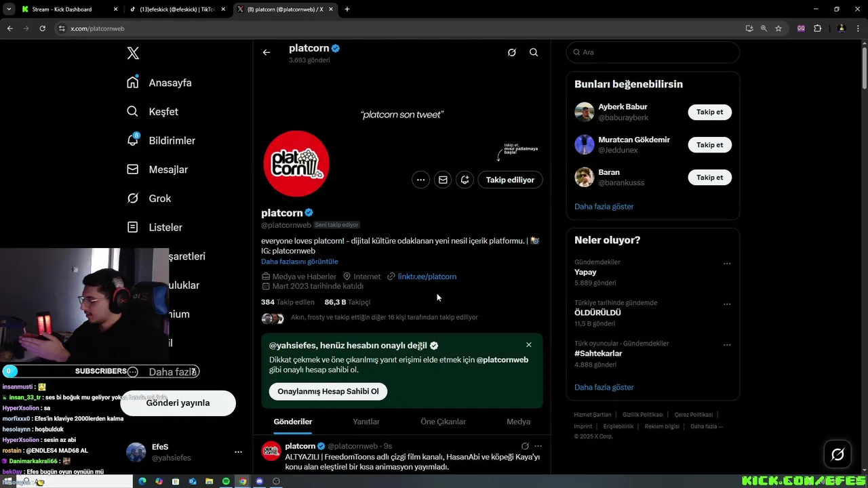The height and width of the screenshot is (488, 868).
Task: Switch to Gönderiler tab
Action: click(293, 422)
